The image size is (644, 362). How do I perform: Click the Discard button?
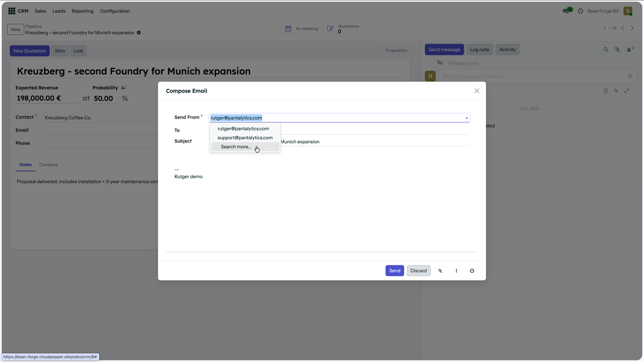click(x=419, y=271)
